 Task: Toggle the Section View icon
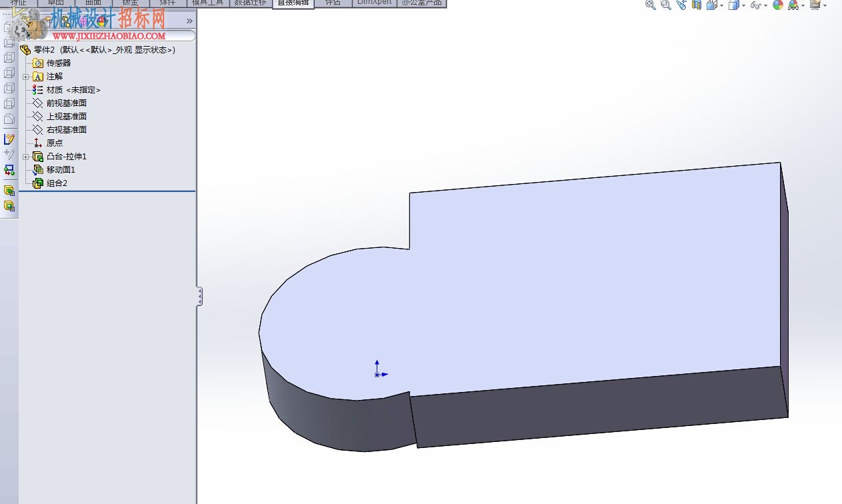pyautogui.click(x=696, y=5)
